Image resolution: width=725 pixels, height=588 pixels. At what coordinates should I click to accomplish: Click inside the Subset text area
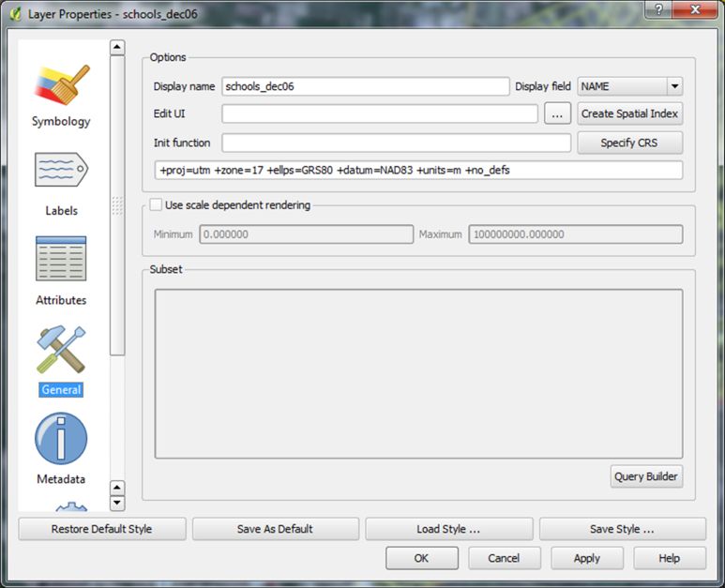(418, 374)
